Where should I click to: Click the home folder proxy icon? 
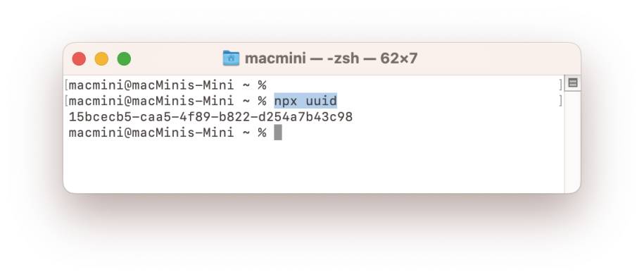231,58
